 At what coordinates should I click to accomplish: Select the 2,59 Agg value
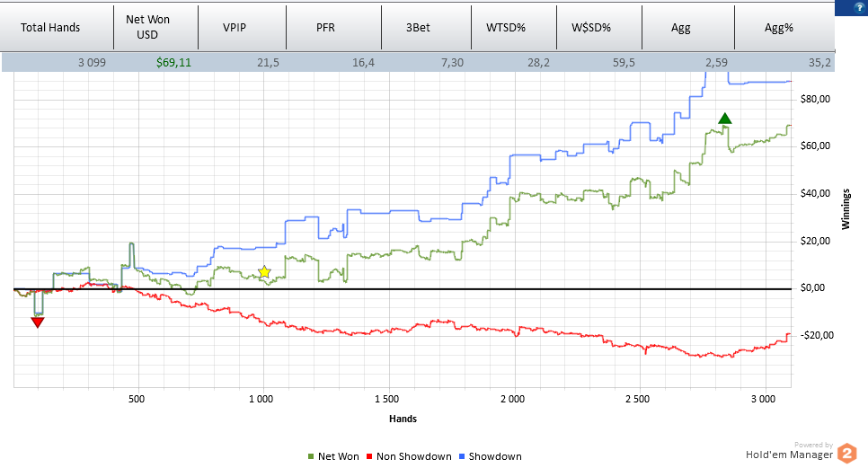pyautogui.click(x=716, y=63)
